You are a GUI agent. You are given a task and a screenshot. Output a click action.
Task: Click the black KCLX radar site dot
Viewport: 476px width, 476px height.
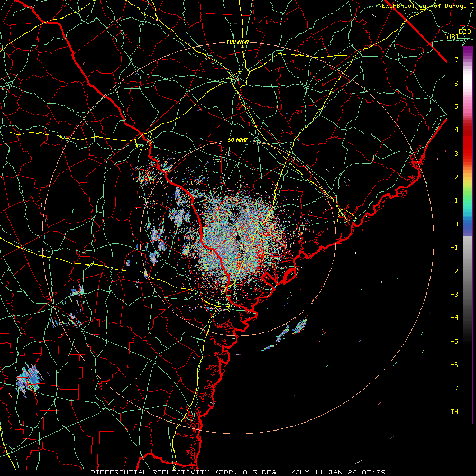click(239, 237)
